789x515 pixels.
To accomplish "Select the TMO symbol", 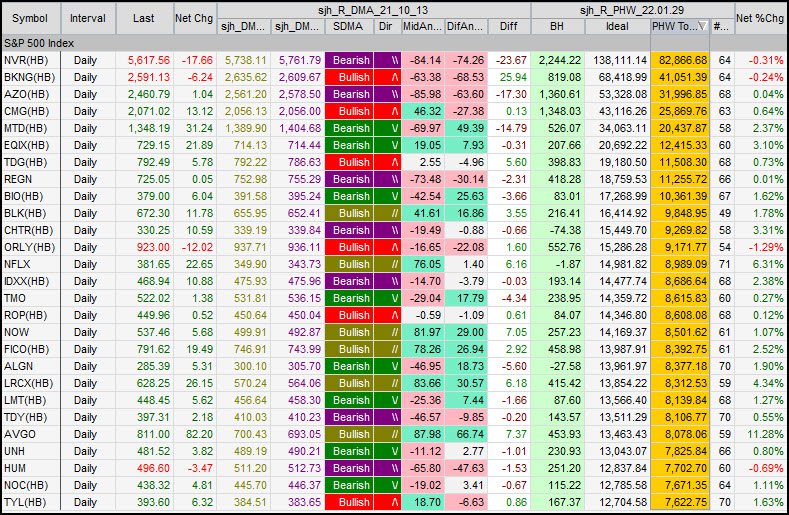I will (x=15, y=299).
